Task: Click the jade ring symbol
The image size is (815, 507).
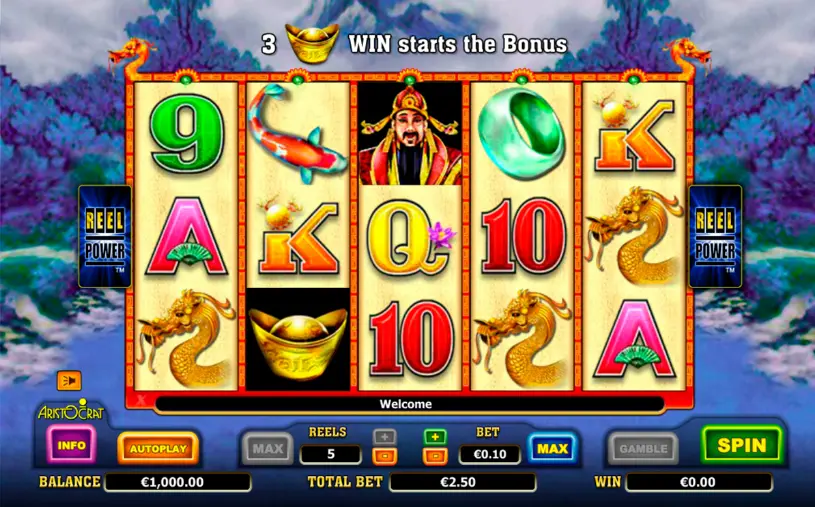Action: point(521,132)
